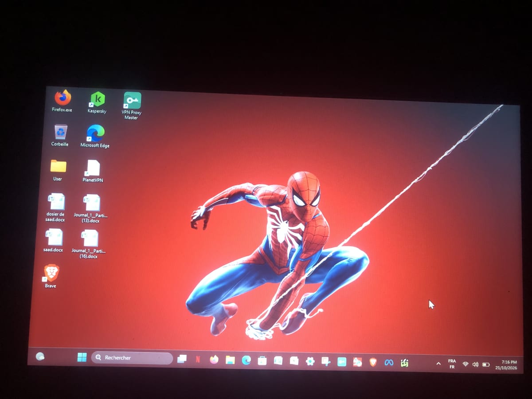Open the Microsoft Edge desktop shortcut
This screenshot has width=532, height=399.
(x=95, y=137)
